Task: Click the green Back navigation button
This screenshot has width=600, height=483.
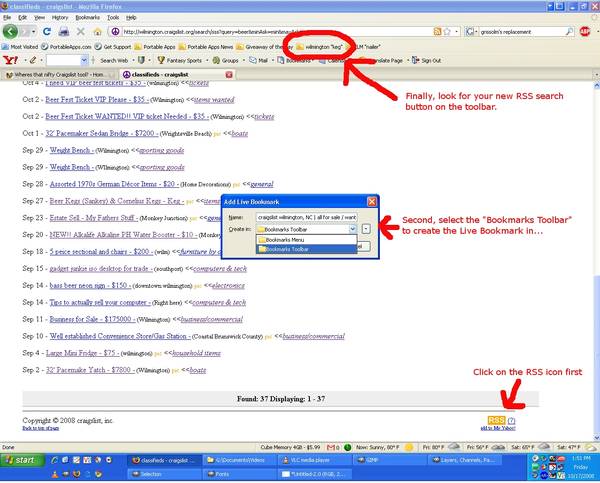Action: [10, 31]
